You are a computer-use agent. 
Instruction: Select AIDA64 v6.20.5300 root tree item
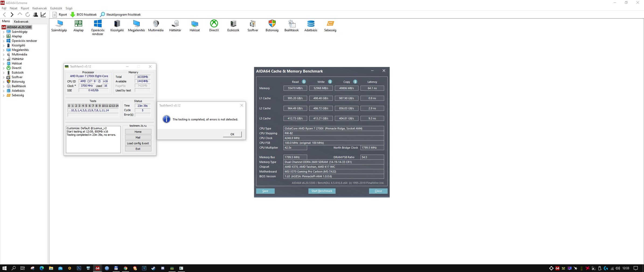click(x=17, y=27)
